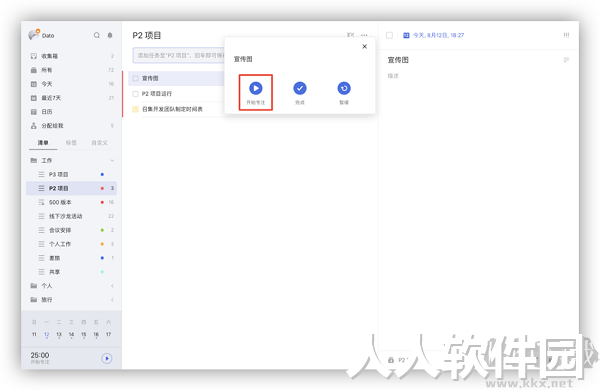Start the 25:00 pomodoro play button
Image resolution: width=600 pixels, height=390 pixels.
[x=107, y=359]
